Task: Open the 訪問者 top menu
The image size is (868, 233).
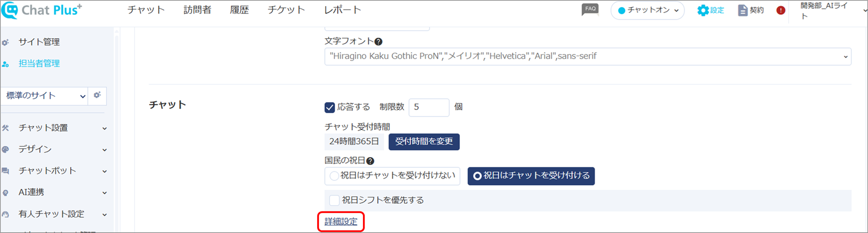Action: [197, 10]
